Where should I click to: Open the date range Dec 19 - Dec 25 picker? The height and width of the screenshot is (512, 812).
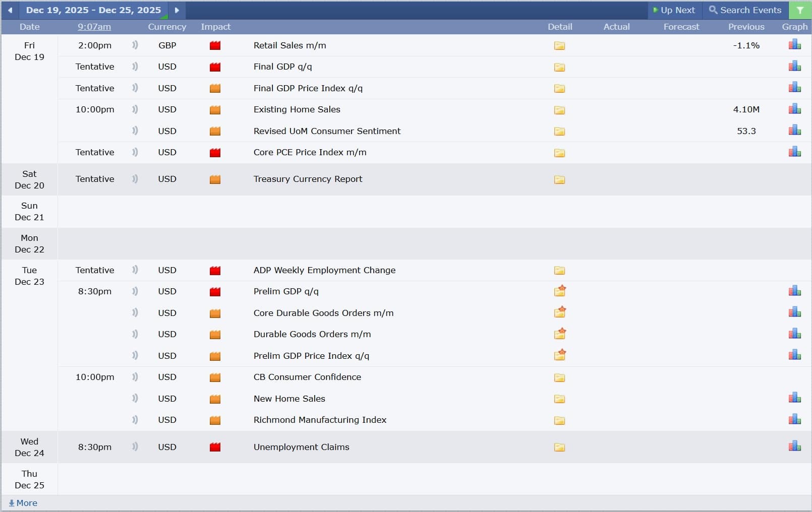[93, 10]
